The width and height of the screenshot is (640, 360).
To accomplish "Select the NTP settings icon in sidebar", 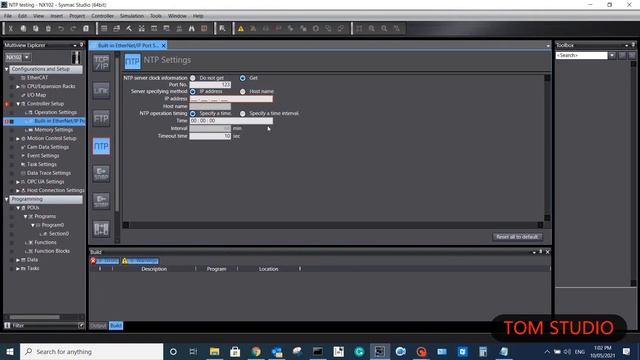I will click(x=101, y=146).
